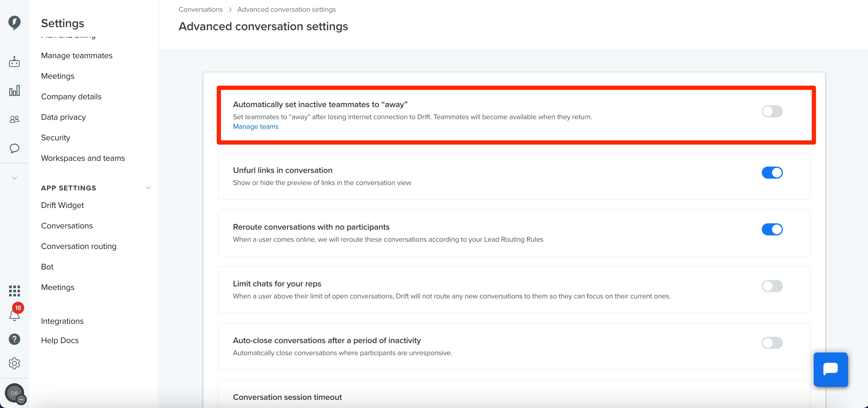Collapse the APP SETTINGS section chevron
The height and width of the screenshot is (408, 868).
[148, 188]
